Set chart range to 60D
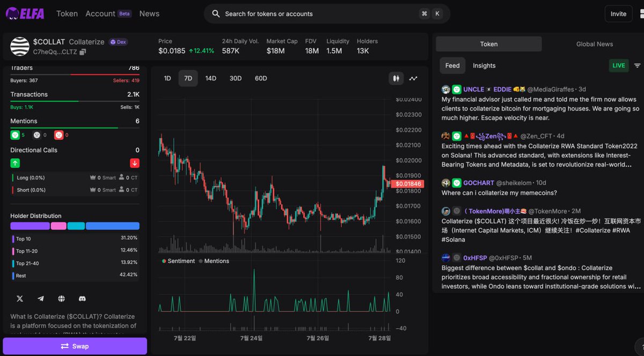 pos(261,78)
